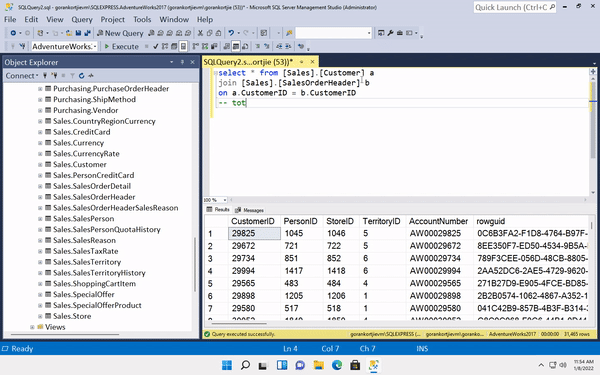Click the TerritoryID column header
This screenshot has height=375, width=600.
383,221
